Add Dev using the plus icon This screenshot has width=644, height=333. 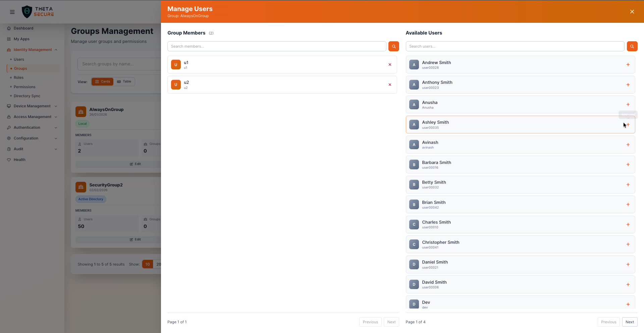click(628, 304)
